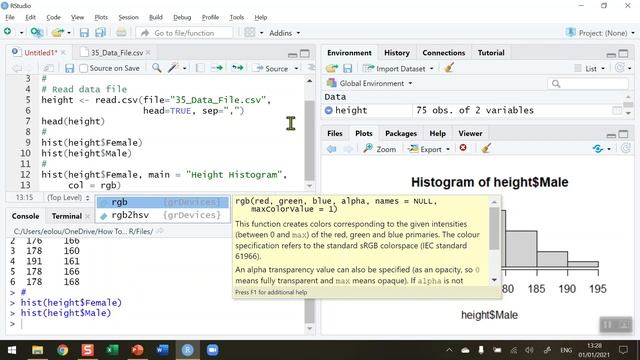
Task: Open the Addins dropdown
Action: pyautogui.click(x=284, y=33)
